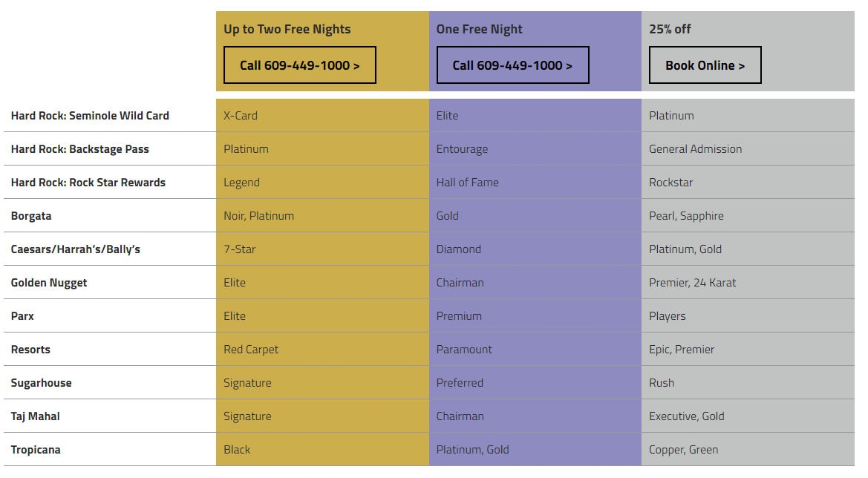Image resolution: width=868 pixels, height=478 pixels.
Task: Click the General Admission cell
Action: tap(695, 149)
